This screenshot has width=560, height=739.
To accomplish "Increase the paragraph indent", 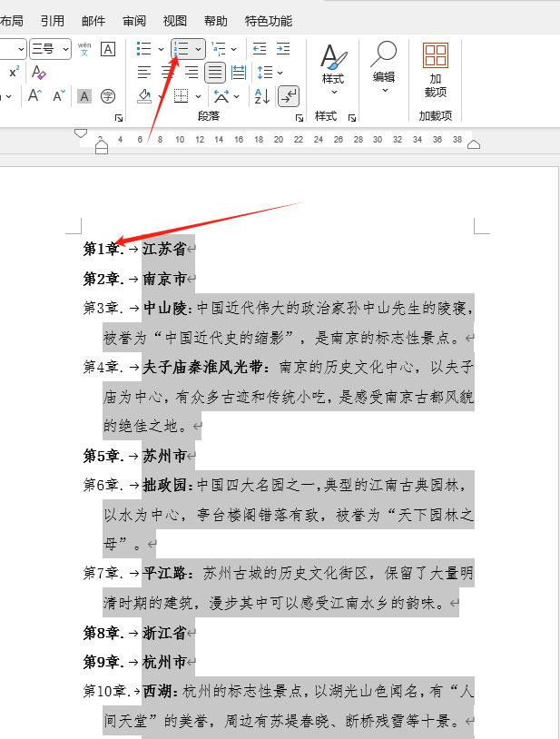I will [x=283, y=49].
